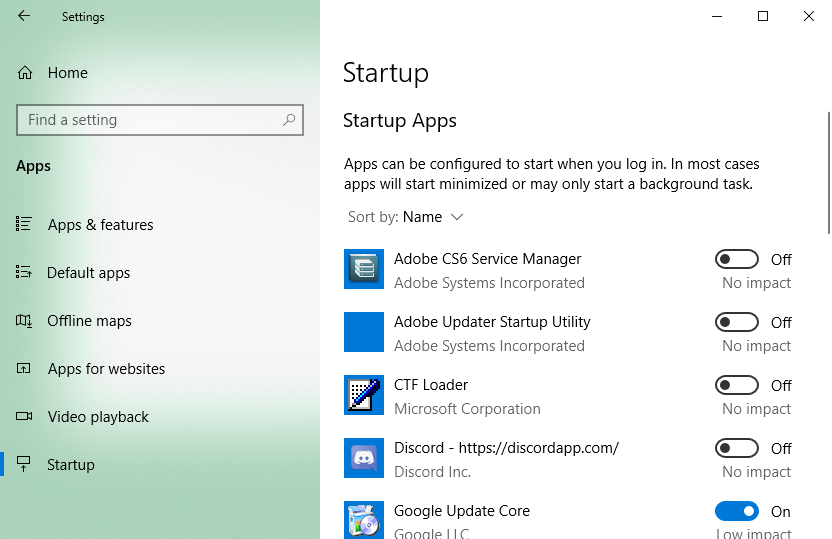Switch to Apps for websites page

point(106,369)
